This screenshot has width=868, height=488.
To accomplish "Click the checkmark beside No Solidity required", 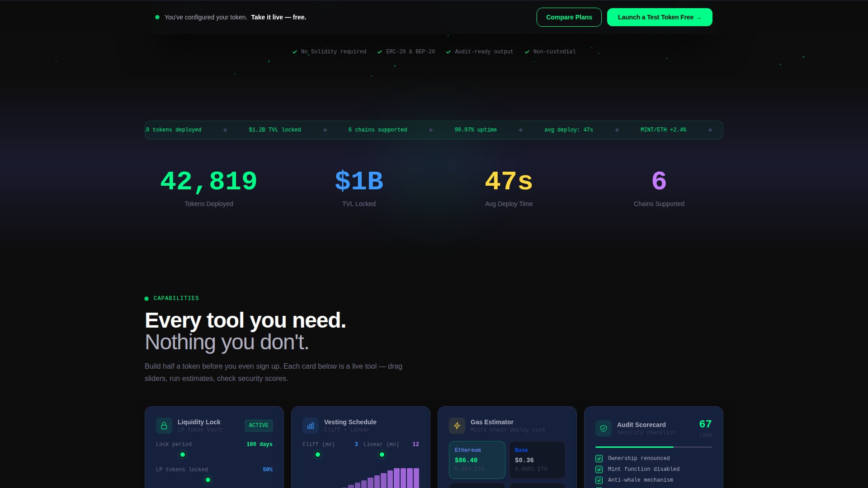I will click(295, 52).
